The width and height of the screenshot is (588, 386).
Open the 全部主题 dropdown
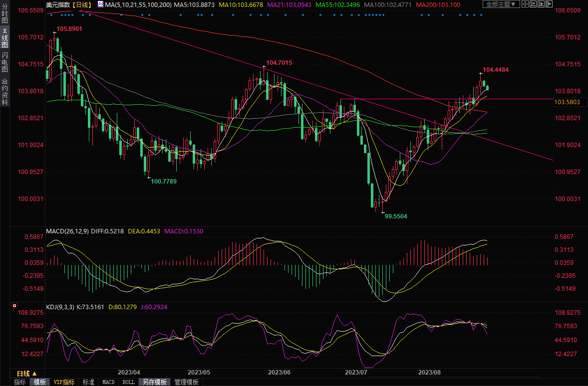pyautogui.click(x=502, y=4)
